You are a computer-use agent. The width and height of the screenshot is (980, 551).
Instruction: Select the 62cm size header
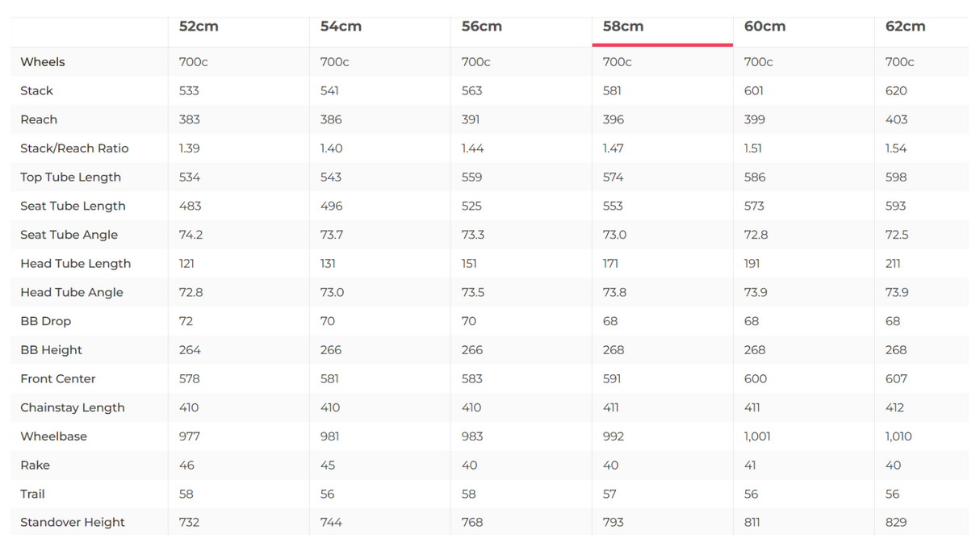pos(905,27)
